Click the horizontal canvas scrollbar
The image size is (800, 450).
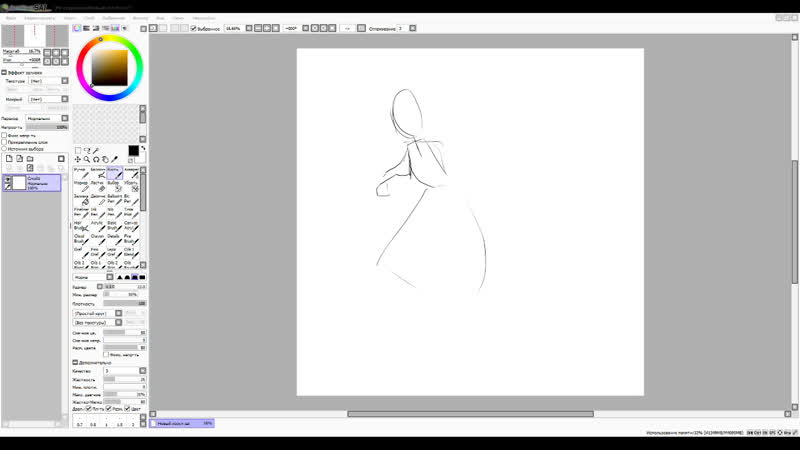tap(470, 414)
